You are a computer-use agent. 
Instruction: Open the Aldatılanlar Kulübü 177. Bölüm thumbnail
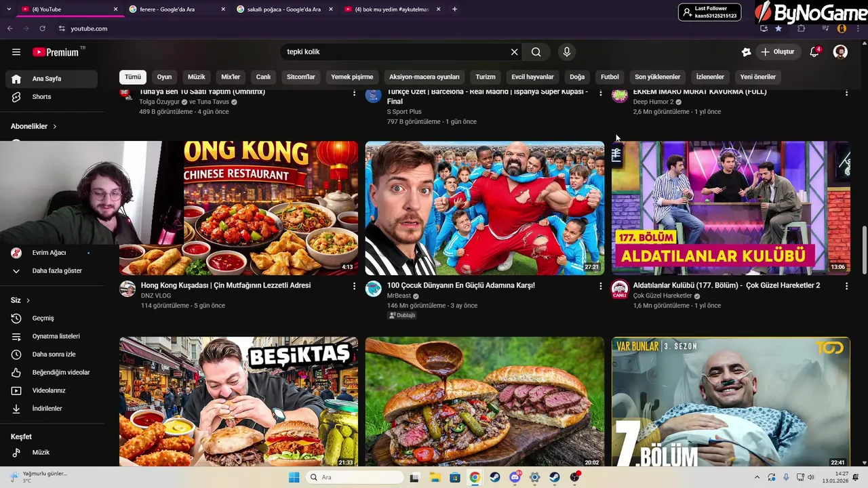tap(731, 208)
